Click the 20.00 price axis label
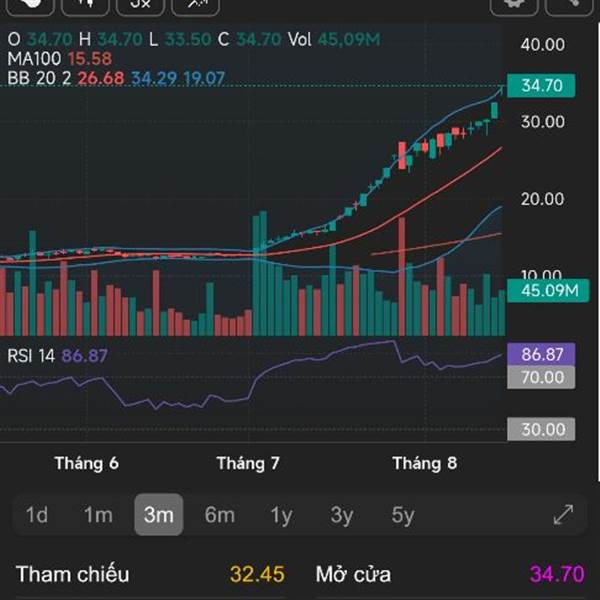The height and width of the screenshot is (600, 600). point(542,199)
